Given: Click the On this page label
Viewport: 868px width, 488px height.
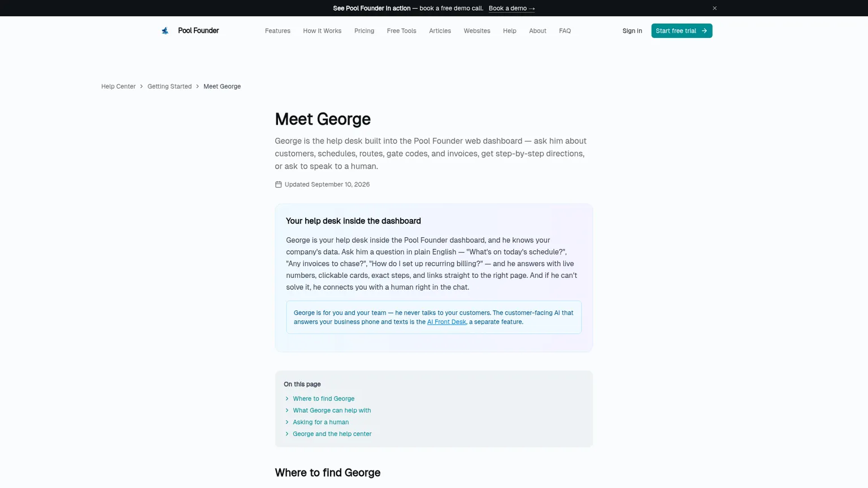Looking at the screenshot, I should [302, 384].
